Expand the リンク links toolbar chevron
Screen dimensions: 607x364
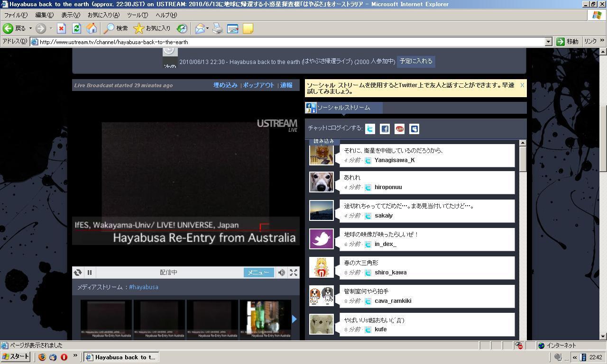tap(602, 41)
